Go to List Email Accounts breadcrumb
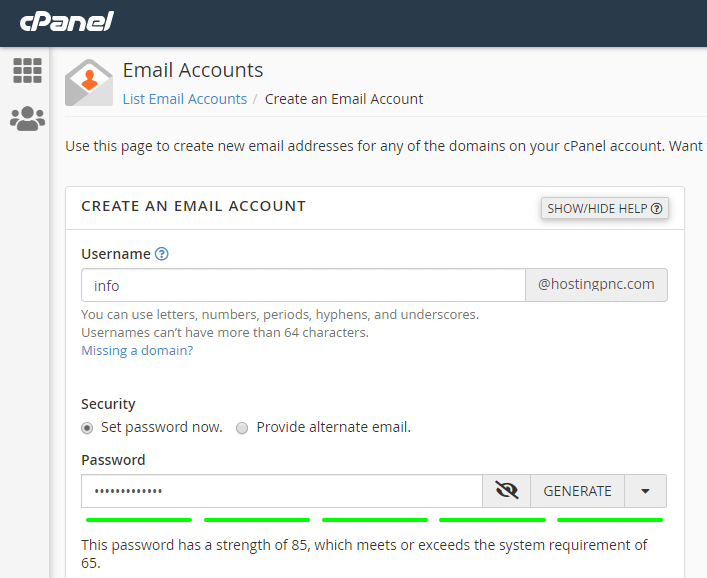 click(185, 99)
